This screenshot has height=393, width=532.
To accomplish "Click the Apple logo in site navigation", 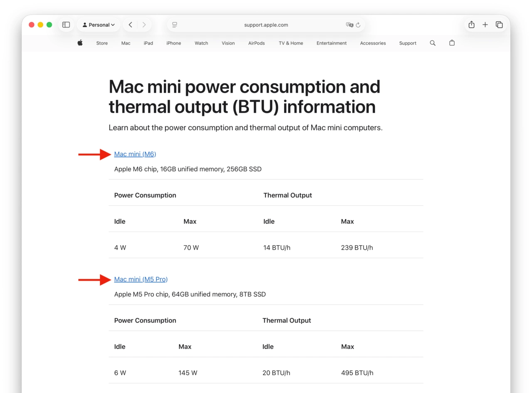I will [x=80, y=43].
